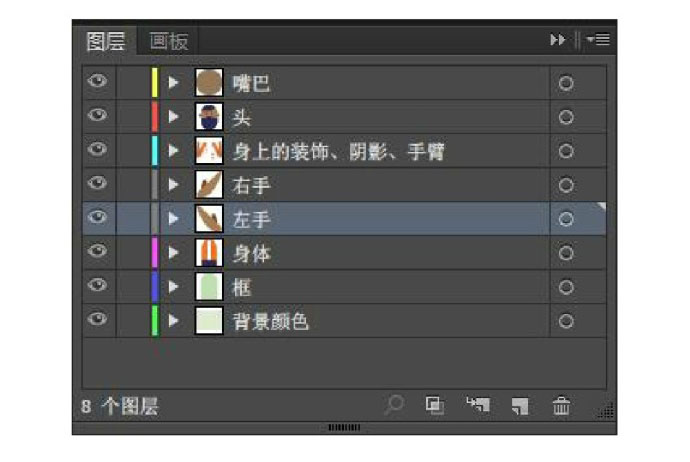The height and width of the screenshot is (462, 690).
Task: Hide the 左手 layer
Action: coord(97,217)
